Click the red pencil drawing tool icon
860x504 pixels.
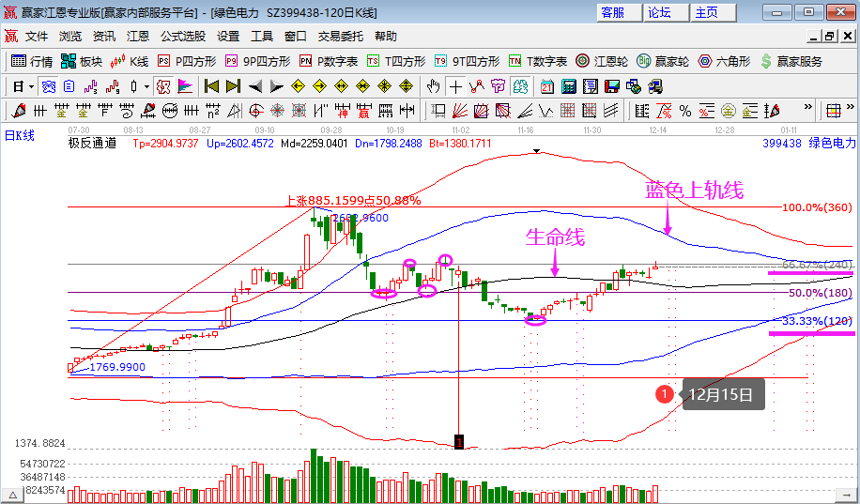tap(19, 112)
